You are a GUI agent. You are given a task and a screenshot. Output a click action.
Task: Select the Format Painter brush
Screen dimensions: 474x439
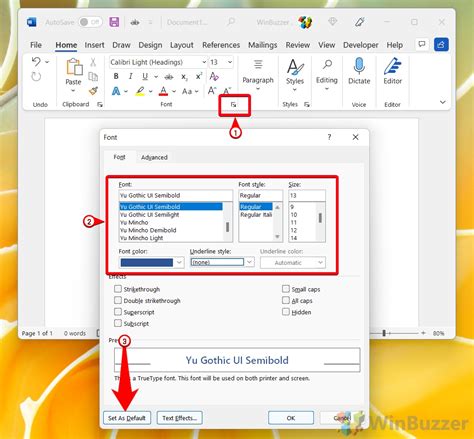pyautogui.click(x=93, y=91)
